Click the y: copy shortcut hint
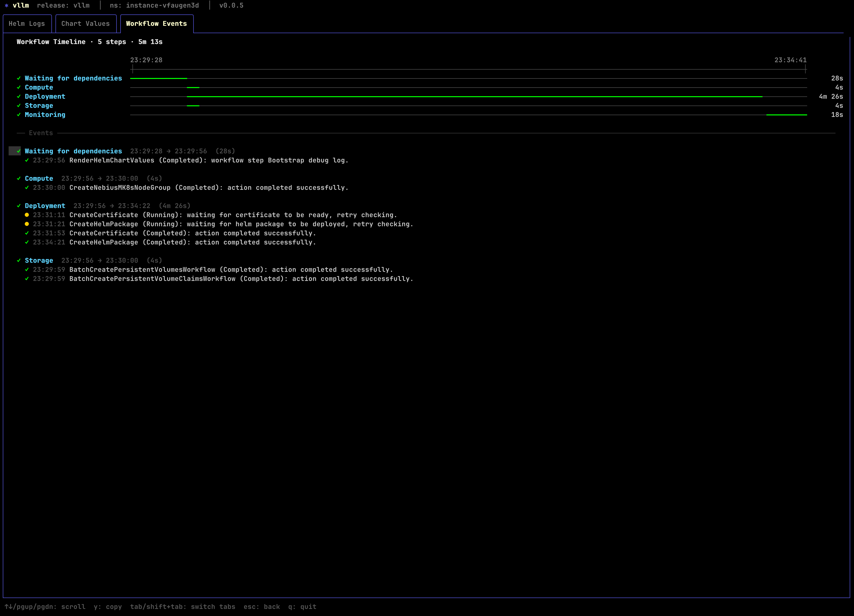 [x=108, y=607]
